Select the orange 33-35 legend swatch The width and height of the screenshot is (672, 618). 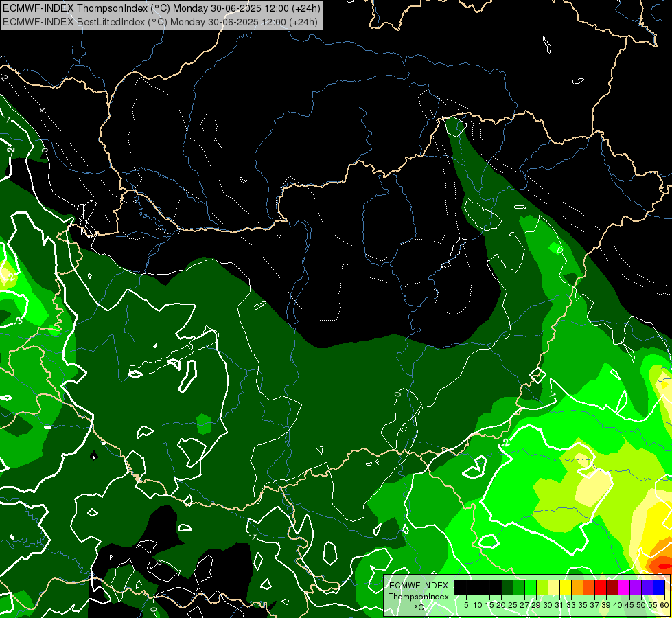577,587
